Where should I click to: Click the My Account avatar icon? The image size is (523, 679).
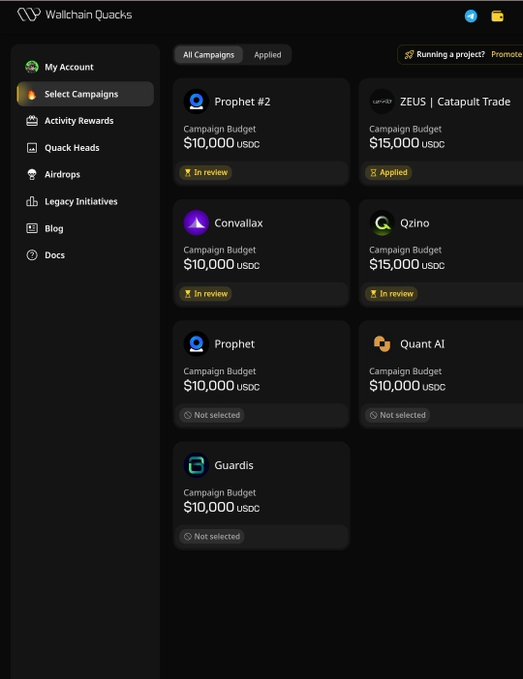click(x=32, y=67)
